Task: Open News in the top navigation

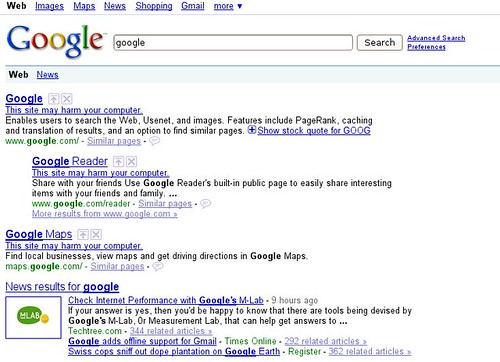Action: pos(115,6)
